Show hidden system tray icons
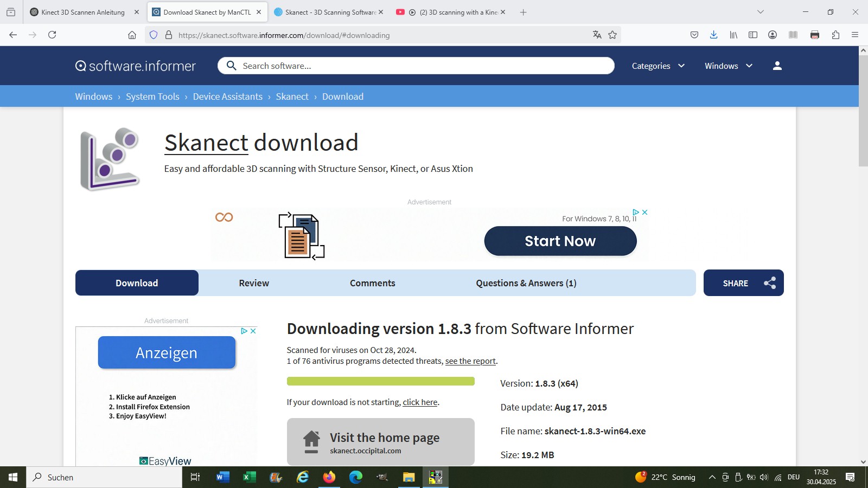868x488 pixels. pos(712,477)
